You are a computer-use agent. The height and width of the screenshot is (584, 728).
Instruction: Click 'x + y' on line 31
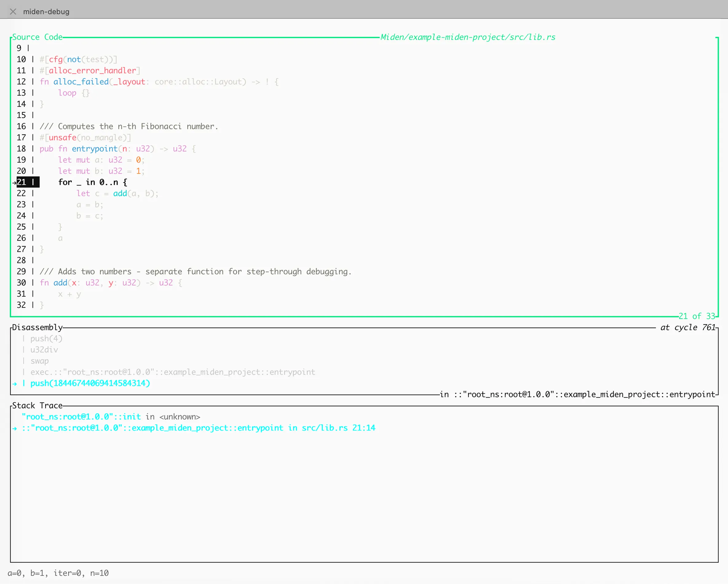click(69, 294)
